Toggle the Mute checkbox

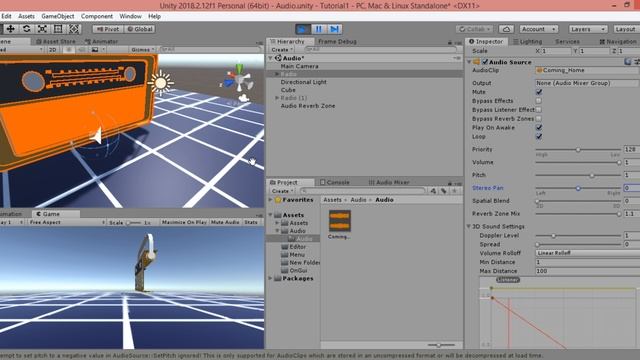tap(539, 92)
